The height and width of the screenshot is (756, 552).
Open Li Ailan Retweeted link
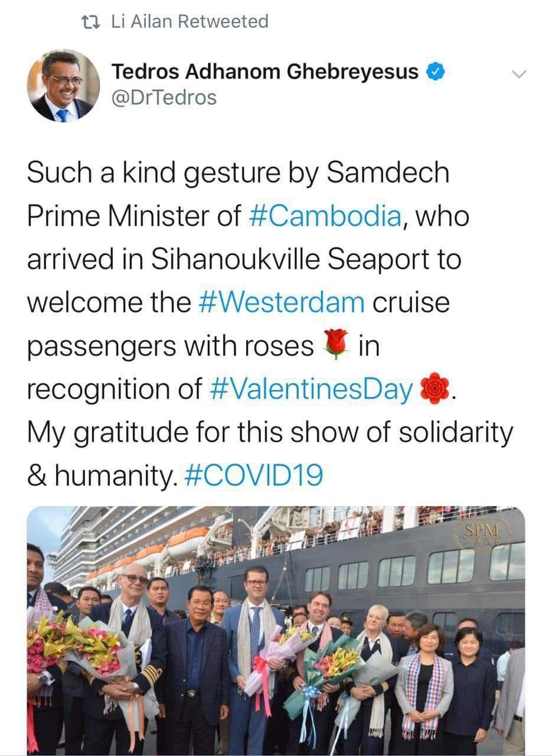pos(190,22)
